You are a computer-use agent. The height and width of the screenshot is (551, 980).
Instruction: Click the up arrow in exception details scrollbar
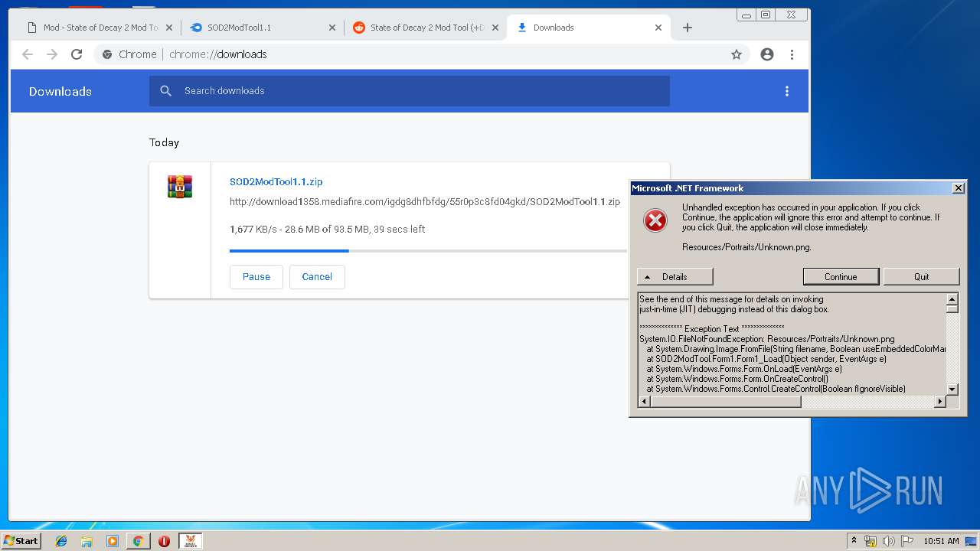(952, 299)
